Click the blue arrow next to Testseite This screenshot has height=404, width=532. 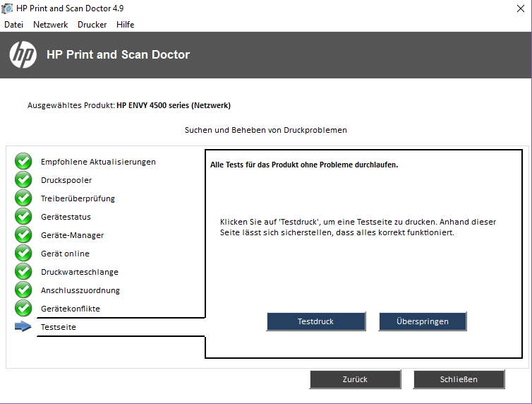click(x=23, y=326)
